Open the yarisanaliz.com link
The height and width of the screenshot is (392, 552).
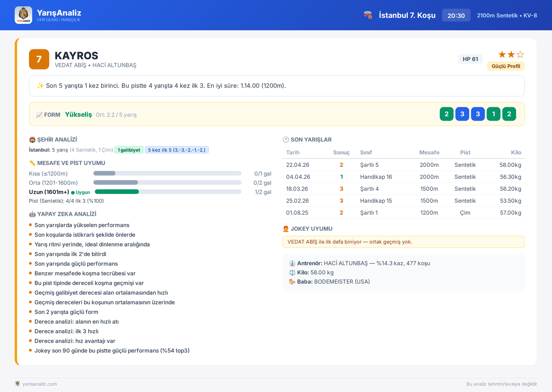[40, 384]
